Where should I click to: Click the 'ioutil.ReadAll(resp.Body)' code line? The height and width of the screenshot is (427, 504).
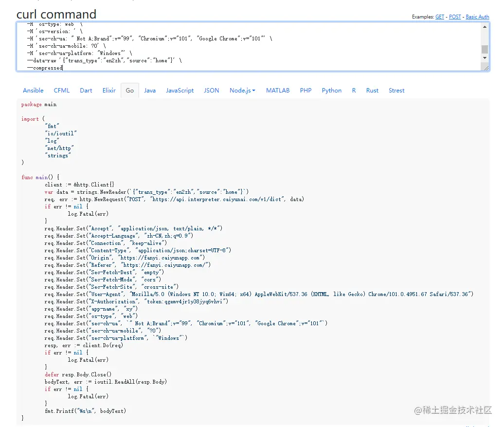pyautogui.click(x=106, y=382)
